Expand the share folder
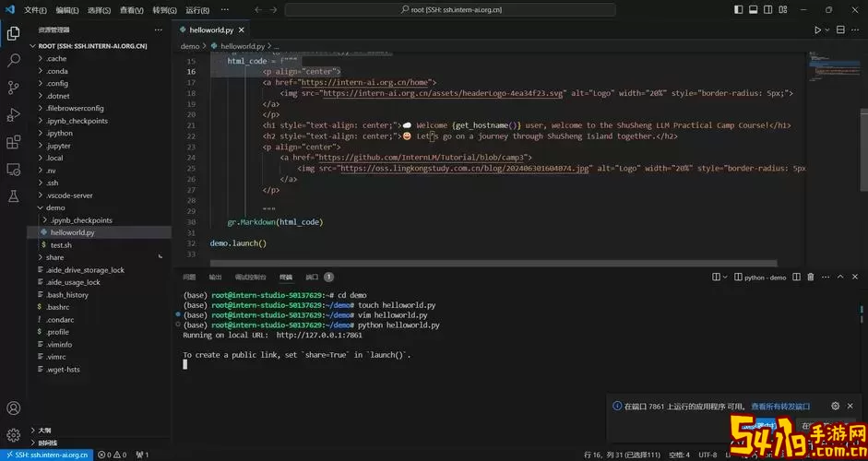This screenshot has width=868, height=461. click(54, 257)
